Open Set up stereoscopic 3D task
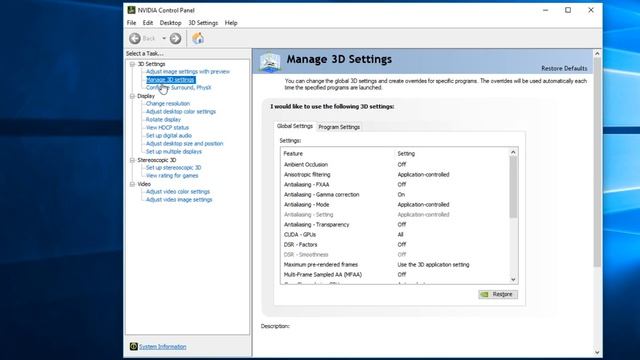The width and height of the screenshot is (640, 360). pos(173,167)
